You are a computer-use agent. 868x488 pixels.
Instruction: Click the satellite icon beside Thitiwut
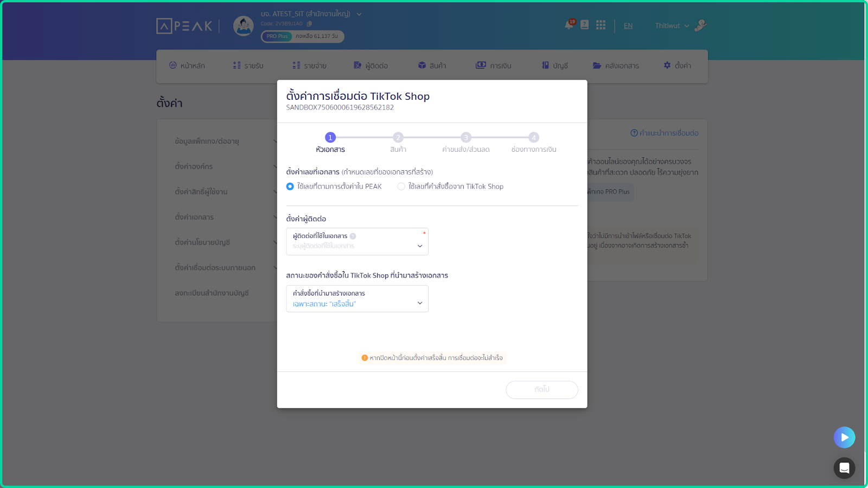pos(700,25)
